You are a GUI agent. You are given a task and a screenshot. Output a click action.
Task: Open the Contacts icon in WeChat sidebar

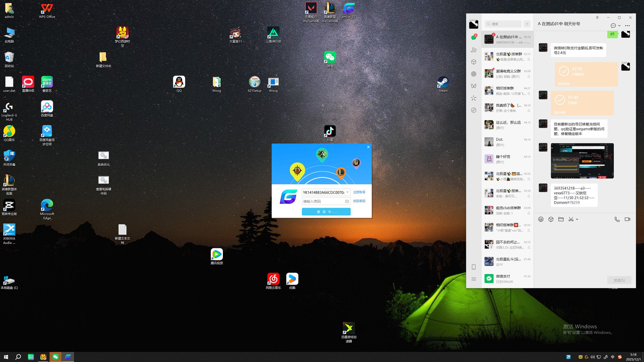point(473,50)
